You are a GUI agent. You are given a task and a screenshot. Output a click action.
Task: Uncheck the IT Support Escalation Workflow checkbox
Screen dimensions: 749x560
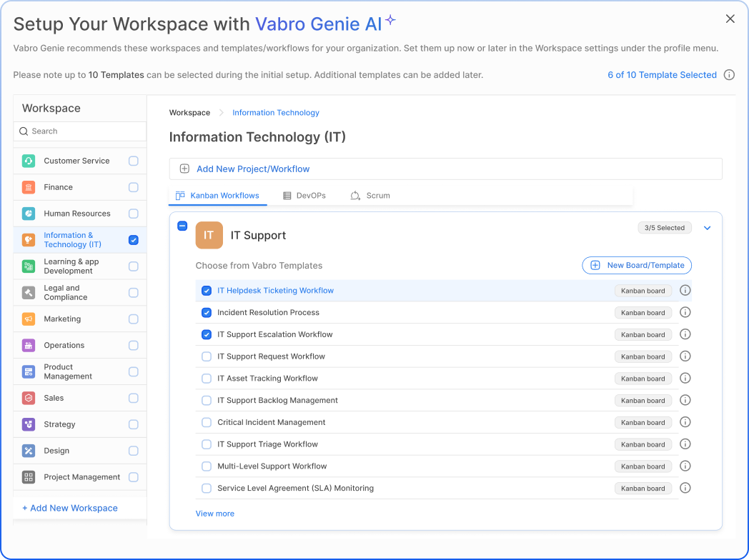[207, 334]
